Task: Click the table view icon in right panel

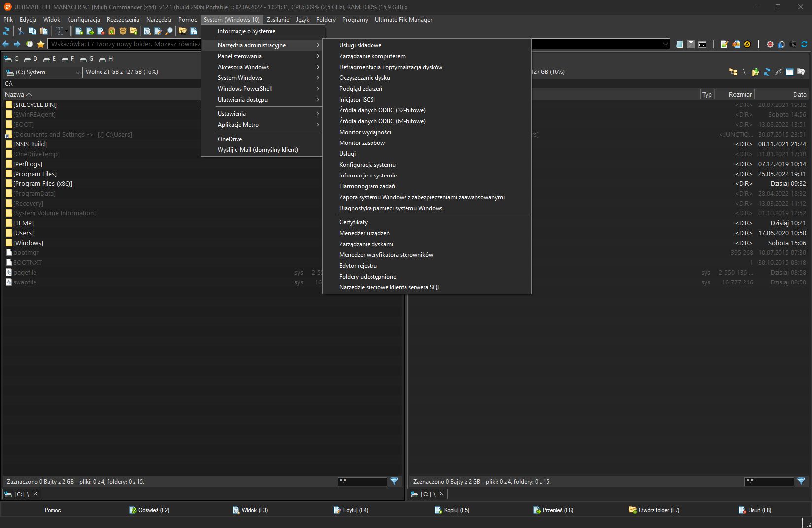Action: pyautogui.click(x=790, y=72)
